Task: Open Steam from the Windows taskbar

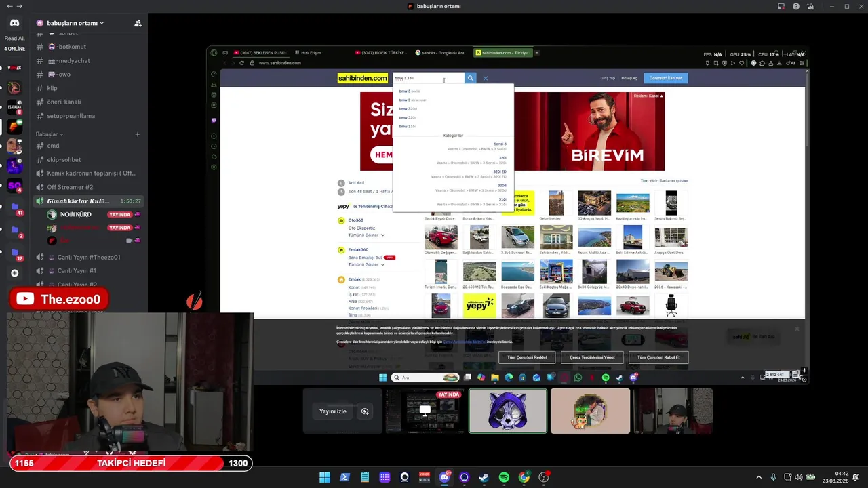Action: click(484, 477)
